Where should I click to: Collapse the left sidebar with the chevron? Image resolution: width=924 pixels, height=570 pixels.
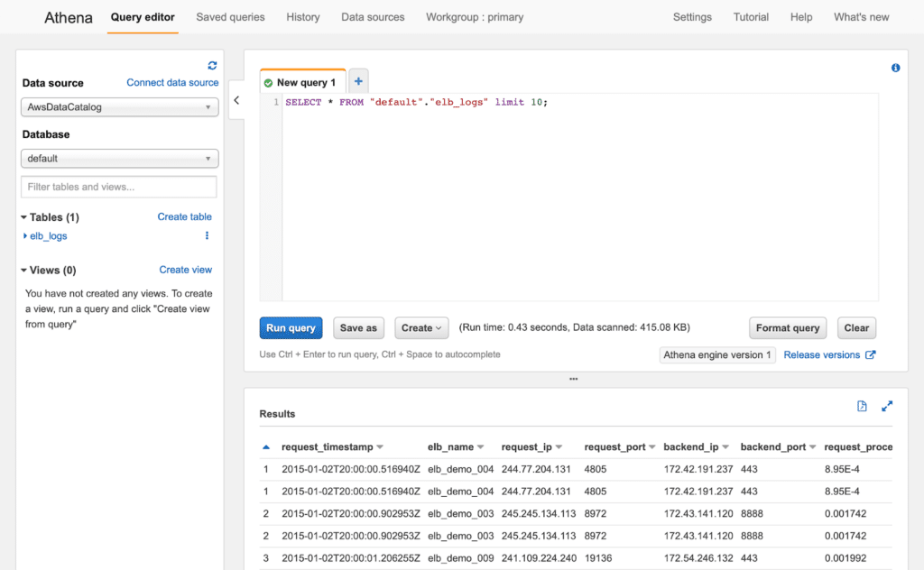[x=236, y=100]
